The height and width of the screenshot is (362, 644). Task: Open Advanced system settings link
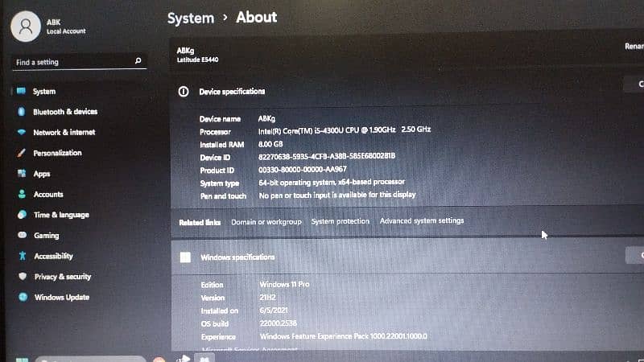[x=422, y=220]
